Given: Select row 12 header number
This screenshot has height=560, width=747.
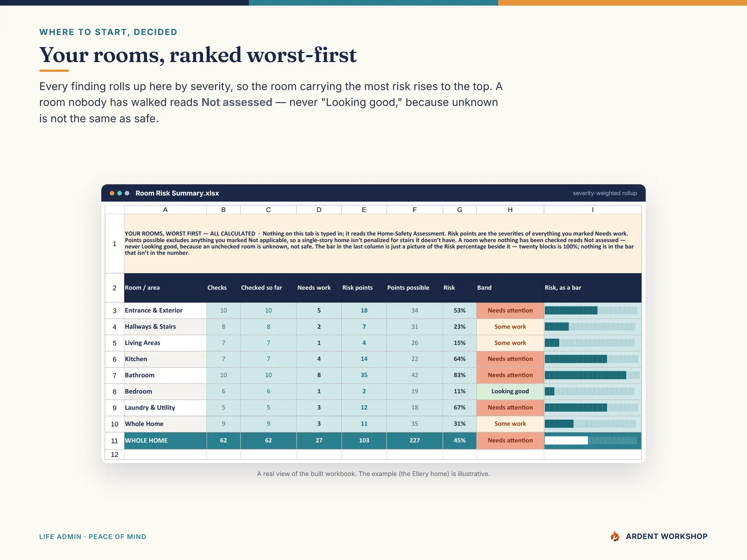Looking at the screenshot, I should pos(114,455).
